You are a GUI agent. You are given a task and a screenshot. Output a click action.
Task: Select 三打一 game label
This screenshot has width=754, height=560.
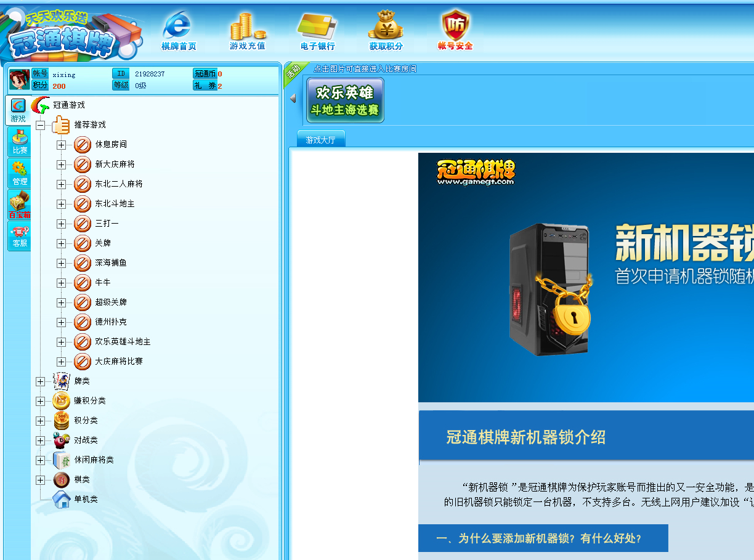(x=107, y=224)
